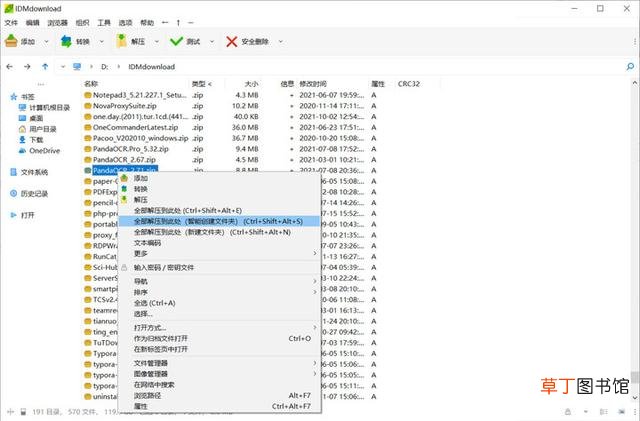Click the 转换 (Convert) toolbar icon
The width and height of the screenshot is (640, 421).
66,41
